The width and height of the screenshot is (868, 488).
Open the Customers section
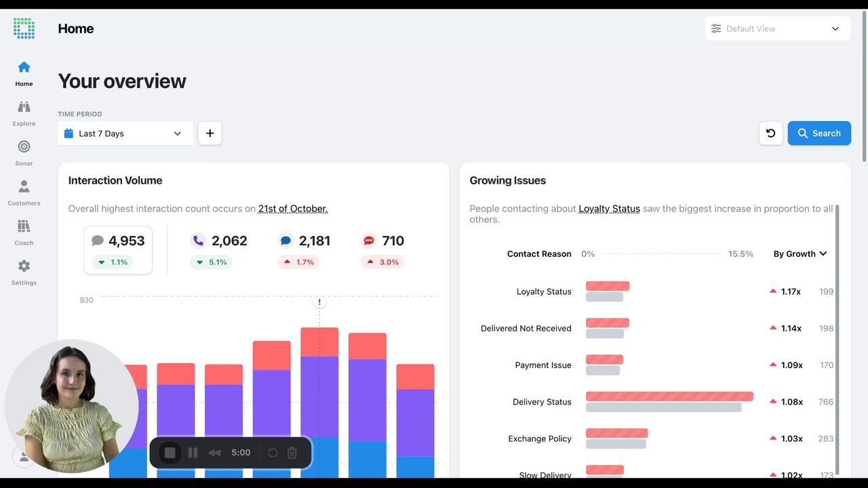coord(24,192)
